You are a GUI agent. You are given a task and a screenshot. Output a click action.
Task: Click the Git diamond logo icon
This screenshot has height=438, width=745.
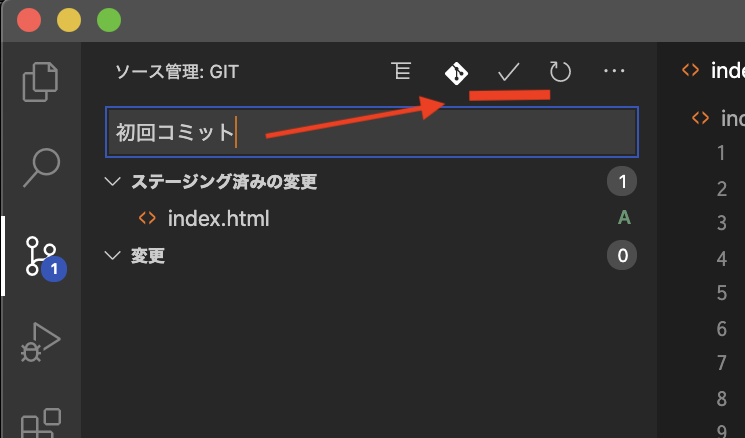coord(456,73)
